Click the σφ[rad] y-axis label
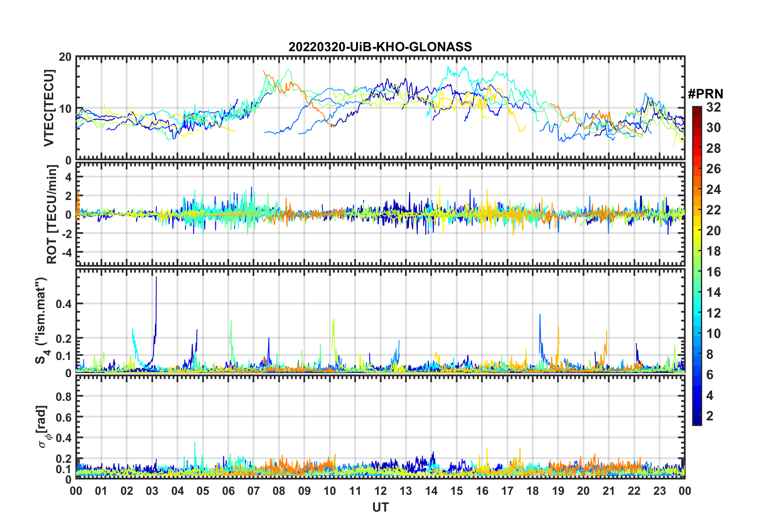 [x=43, y=426]
